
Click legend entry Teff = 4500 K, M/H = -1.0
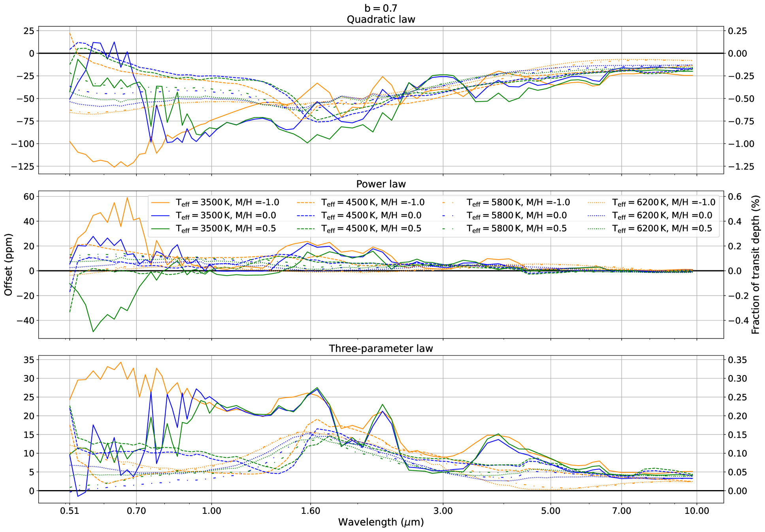[373, 202]
